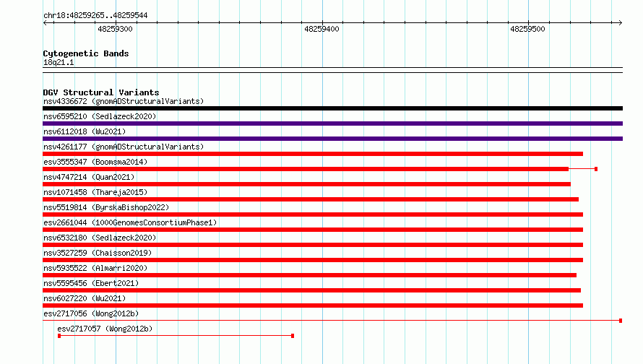The width and height of the screenshot is (643, 364).
Task: Open variant label nsv1071458 (Thareja2015)
Action: (95, 192)
